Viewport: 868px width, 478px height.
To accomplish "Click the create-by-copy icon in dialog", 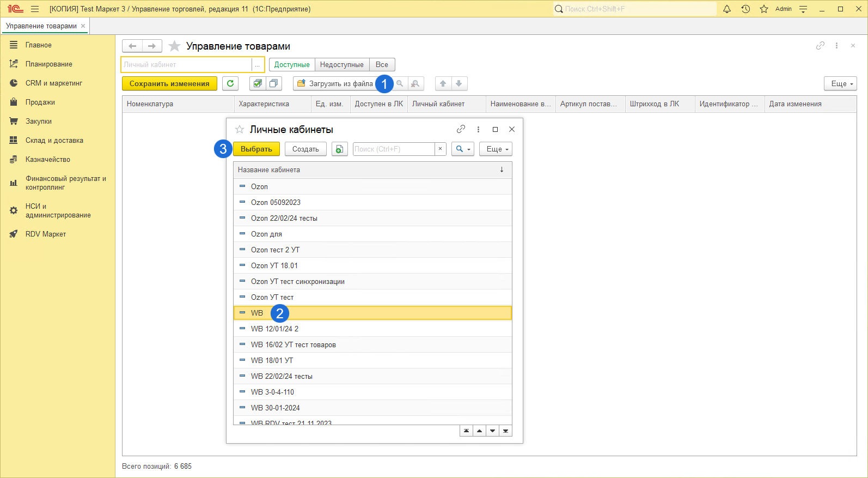I will click(339, 149).
